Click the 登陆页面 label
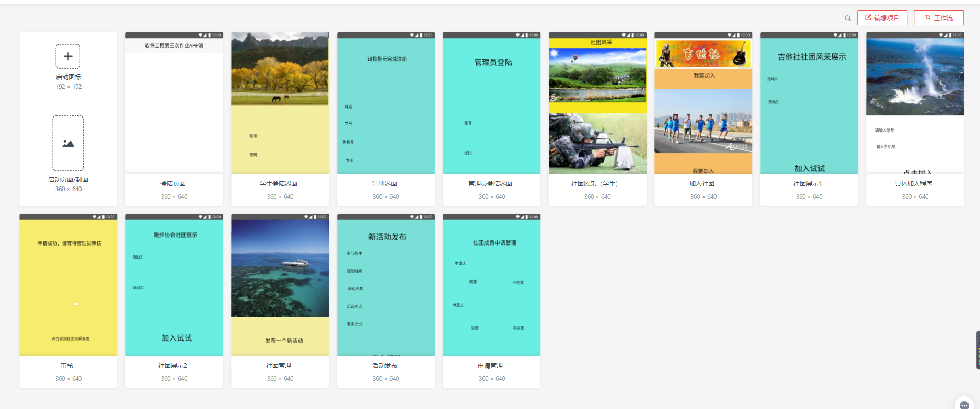The width and height of the screenshot is (980, 409). coord(173,184)
